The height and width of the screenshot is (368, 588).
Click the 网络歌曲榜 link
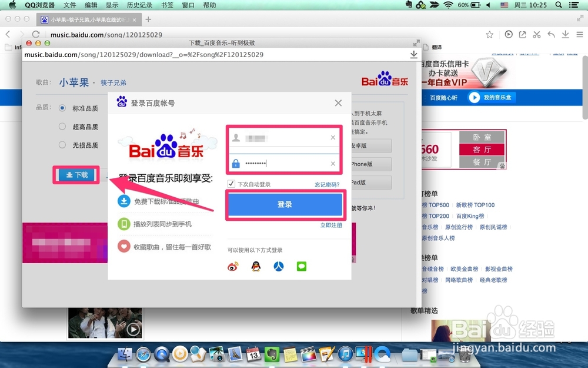pos(459,280)
